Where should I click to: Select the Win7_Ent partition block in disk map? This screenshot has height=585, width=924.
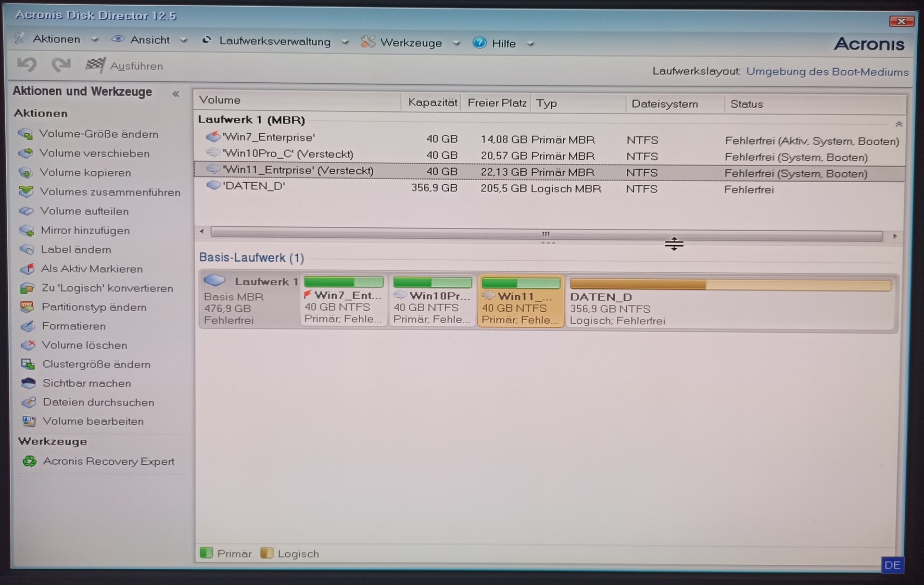pos(344,301)
